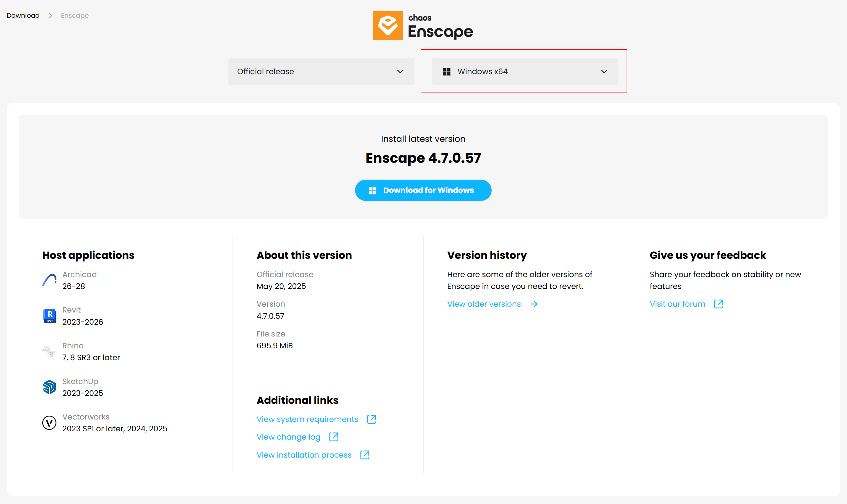Image resolution: width=847 pixels, height=504 pixels.
Task: Click the Vectorworks host application icon
Action: (49, 423)
